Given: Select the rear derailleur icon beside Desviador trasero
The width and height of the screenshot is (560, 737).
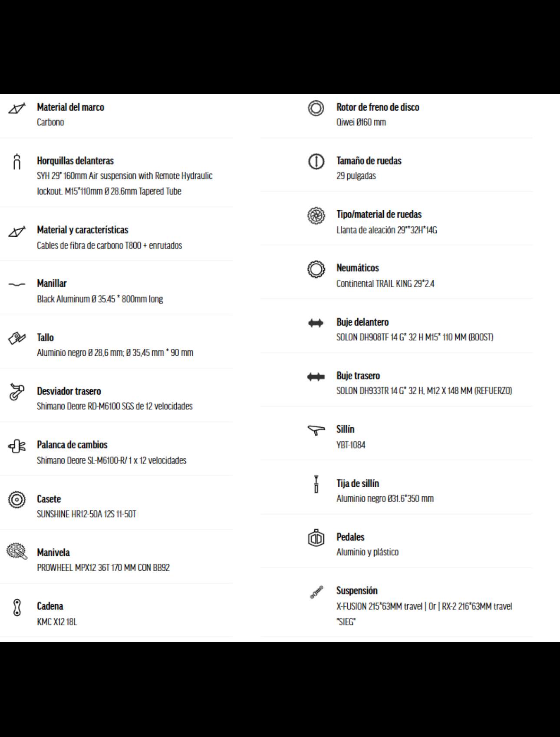Looking at the screenshot, I should pyautogui.click(x=16, y=392).
